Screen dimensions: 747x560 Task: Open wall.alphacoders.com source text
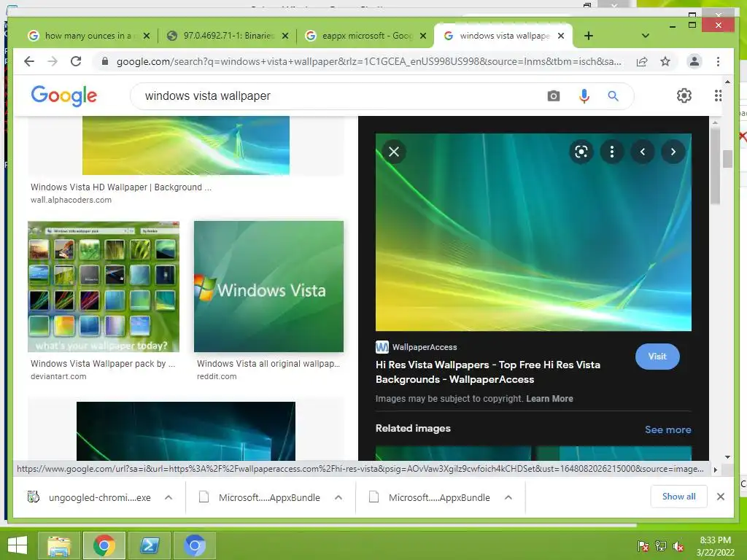pos(71,200)
